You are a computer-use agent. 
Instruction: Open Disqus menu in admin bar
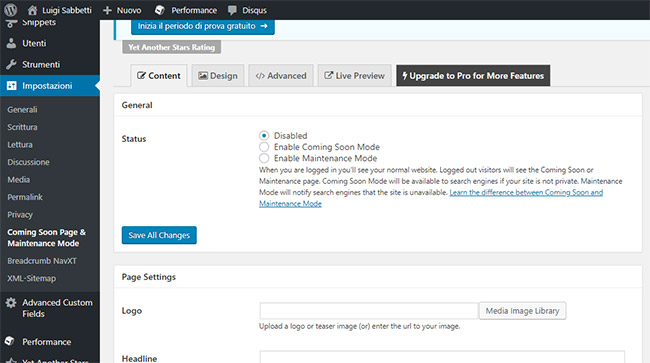click(248, 10)
